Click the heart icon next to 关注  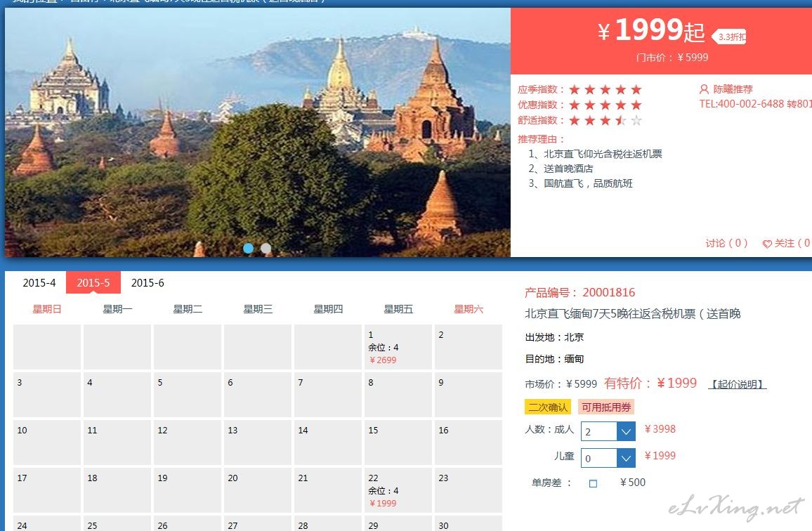767,244
